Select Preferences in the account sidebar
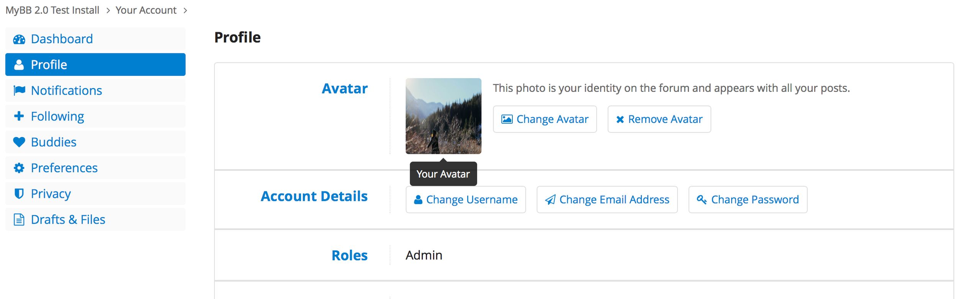Screen dimensions: 980x299 pyautogui.click(x=95, y=168)
